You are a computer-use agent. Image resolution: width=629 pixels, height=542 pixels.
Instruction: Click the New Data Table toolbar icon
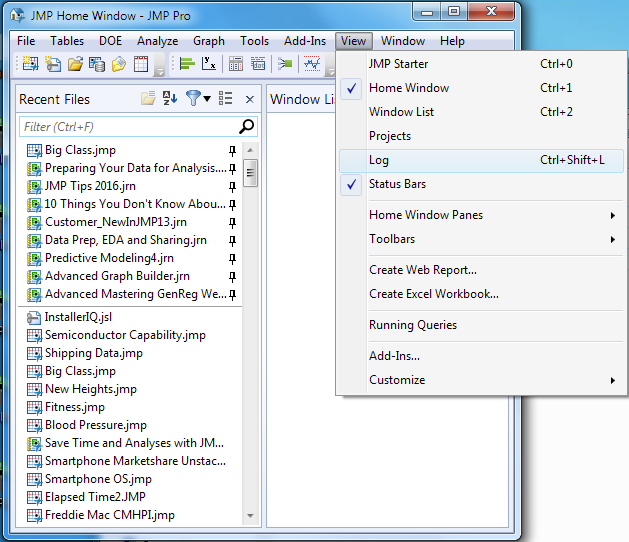[30, 64]
